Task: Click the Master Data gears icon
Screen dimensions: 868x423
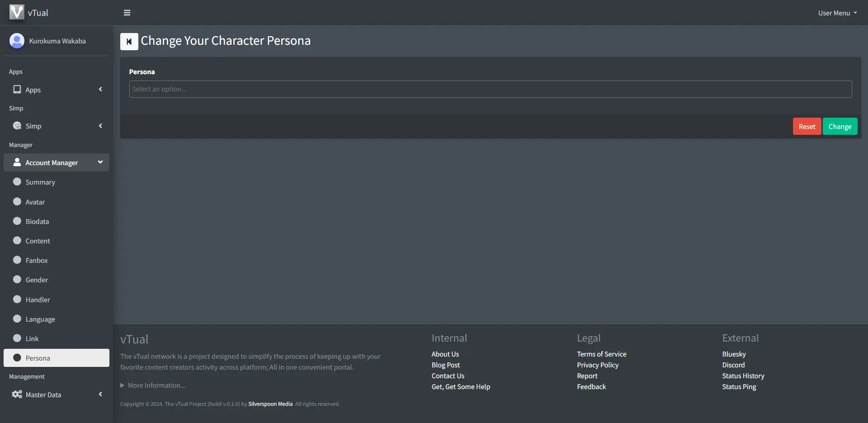Action: tap(17, 394)
